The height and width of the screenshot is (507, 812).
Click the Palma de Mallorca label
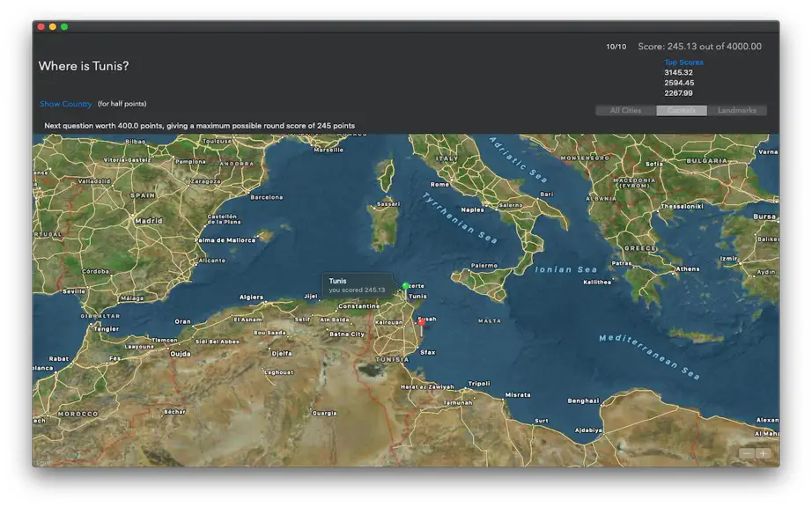(225, 240)
